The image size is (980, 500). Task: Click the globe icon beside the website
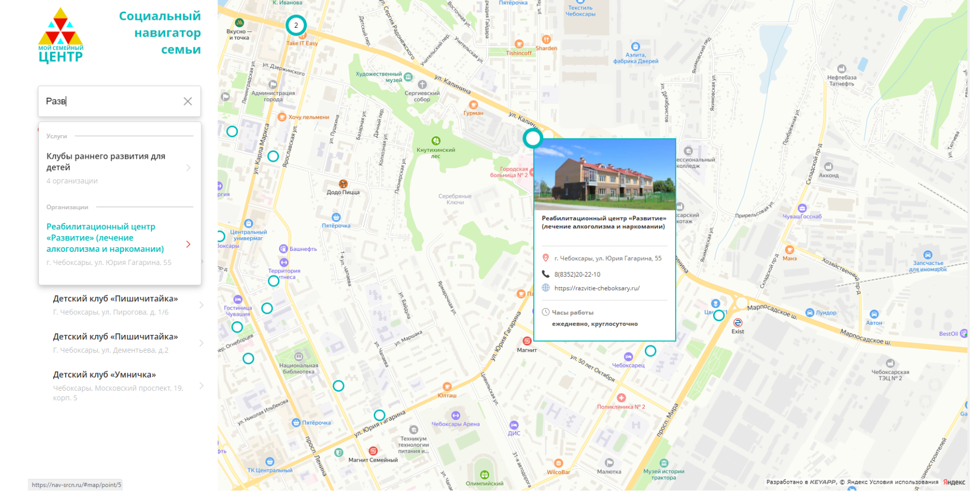(545, 288)
